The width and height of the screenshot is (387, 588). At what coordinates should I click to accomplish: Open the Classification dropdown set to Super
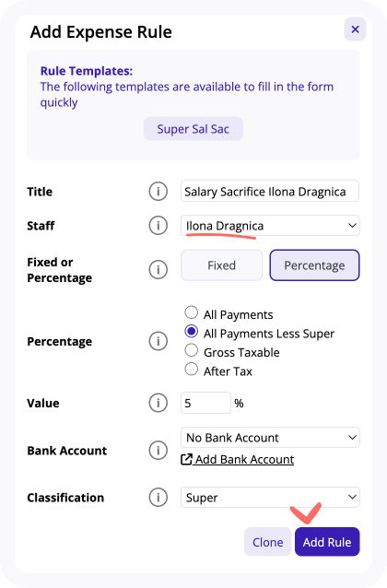tap(270, 498)
